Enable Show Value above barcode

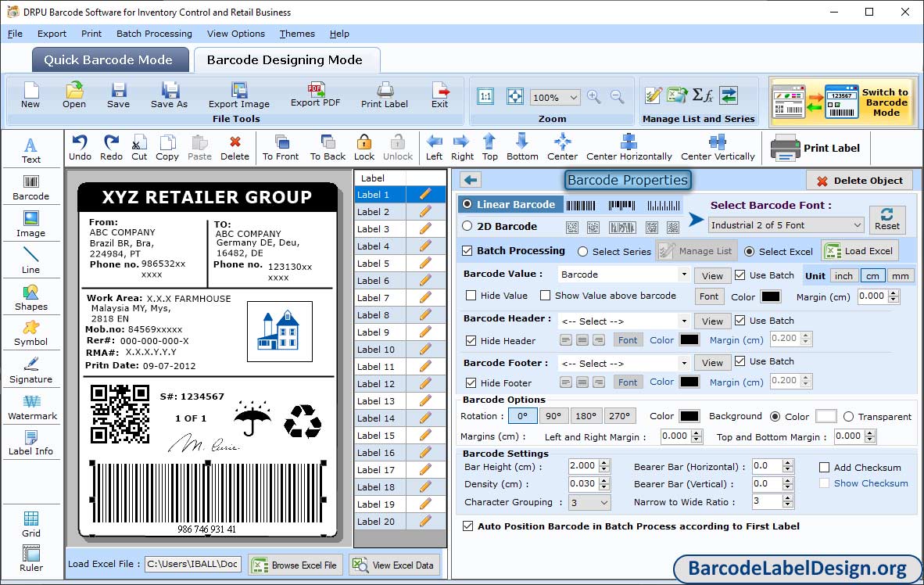545,296
